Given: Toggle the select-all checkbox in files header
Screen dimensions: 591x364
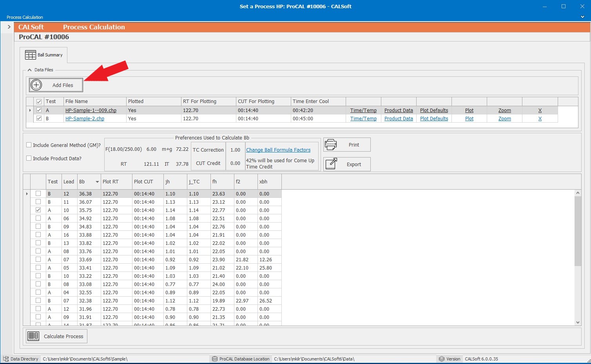Looking at the screenshot, I should click(39, 101).
